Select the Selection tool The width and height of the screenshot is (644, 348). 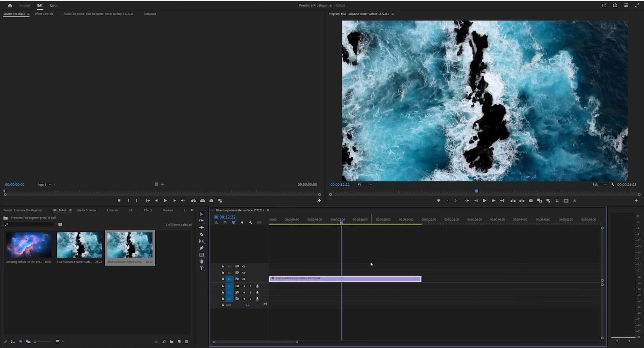201,214
